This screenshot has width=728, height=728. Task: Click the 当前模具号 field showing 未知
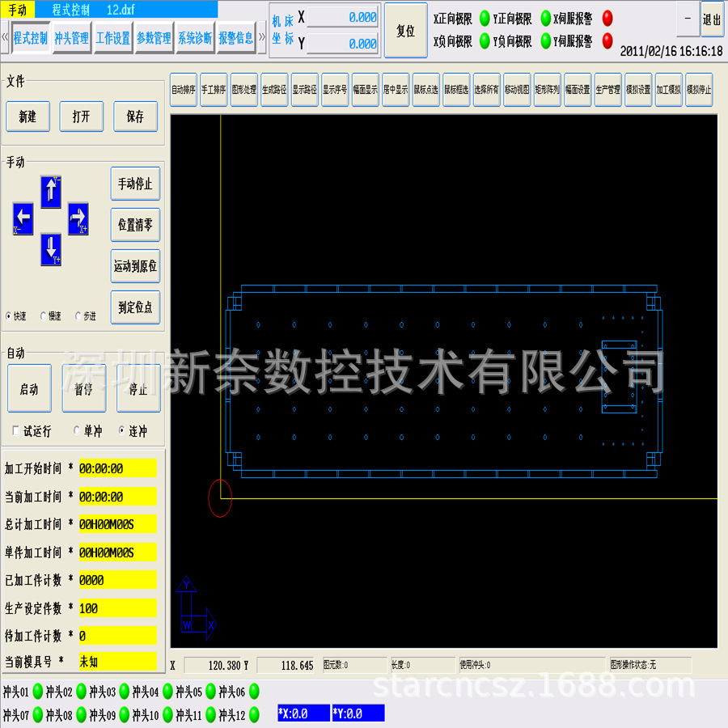(117, 661)
